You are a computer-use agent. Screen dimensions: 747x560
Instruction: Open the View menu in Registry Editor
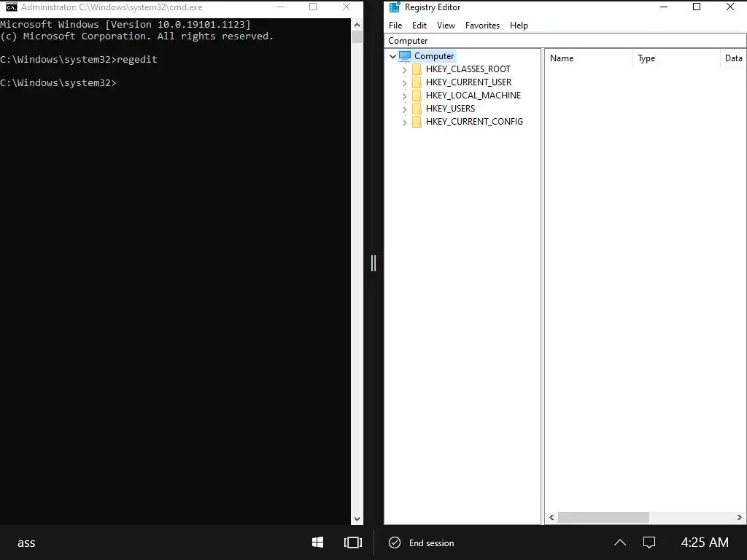click(446, 26)
